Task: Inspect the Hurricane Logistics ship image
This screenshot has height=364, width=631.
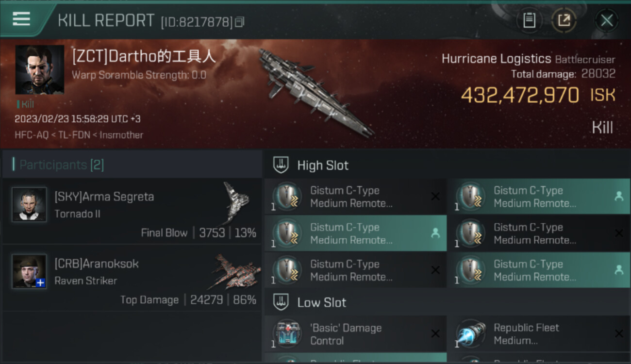Action: coord(315,91)
